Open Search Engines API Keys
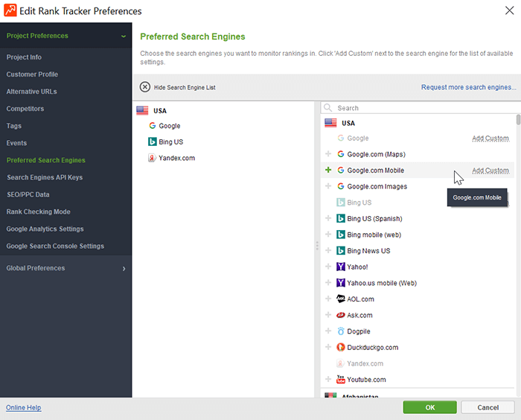Viewport: 521px width, 420px height. 45,177
